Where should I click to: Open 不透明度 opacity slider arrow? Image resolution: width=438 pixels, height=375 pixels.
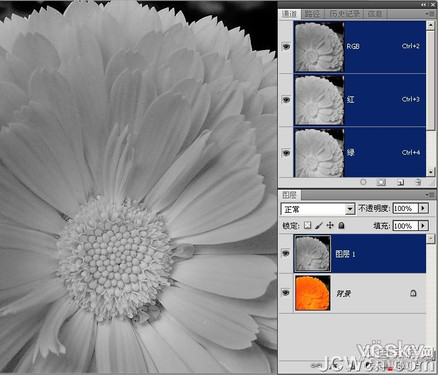423,208
